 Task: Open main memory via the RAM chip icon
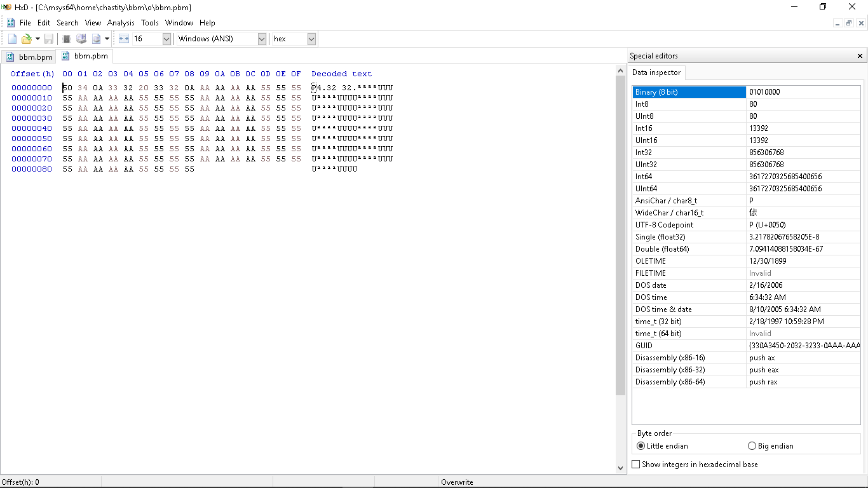pos(66,38)
